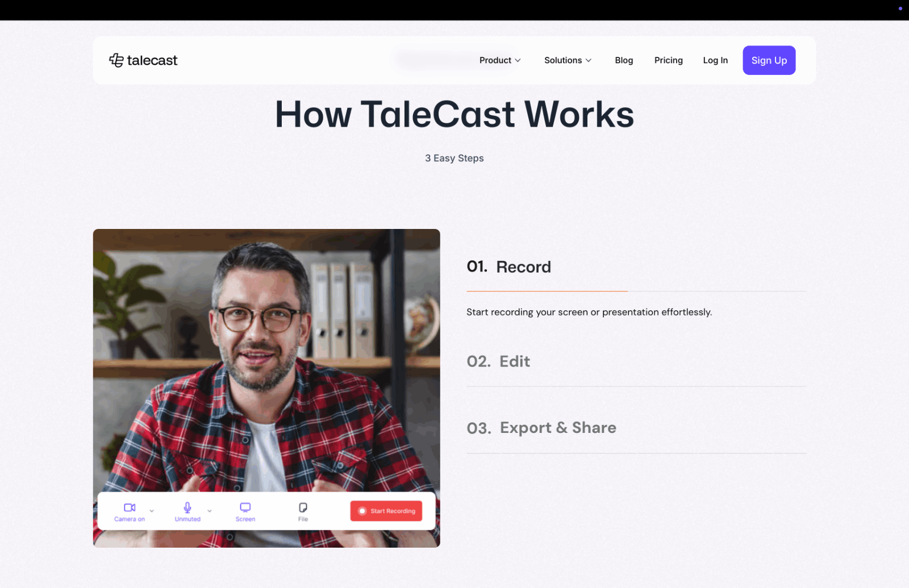Click the Log In link

point(715,60)
